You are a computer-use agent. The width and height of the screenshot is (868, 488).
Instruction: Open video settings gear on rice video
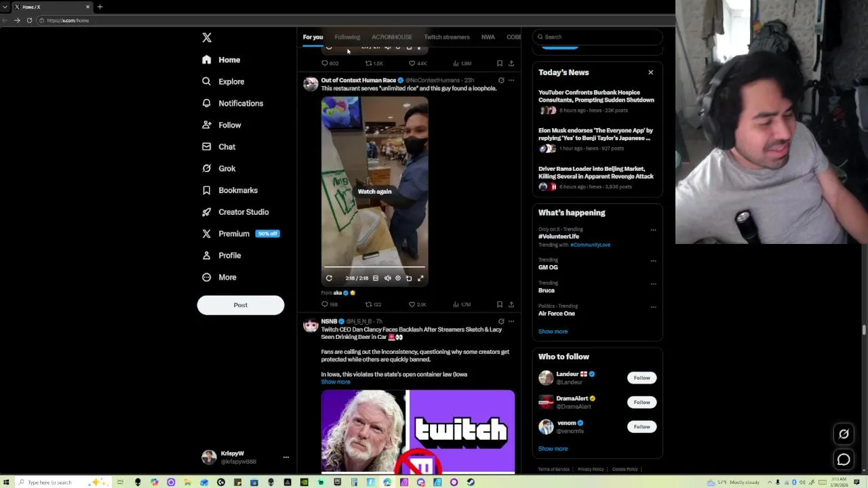click(398, 278)
